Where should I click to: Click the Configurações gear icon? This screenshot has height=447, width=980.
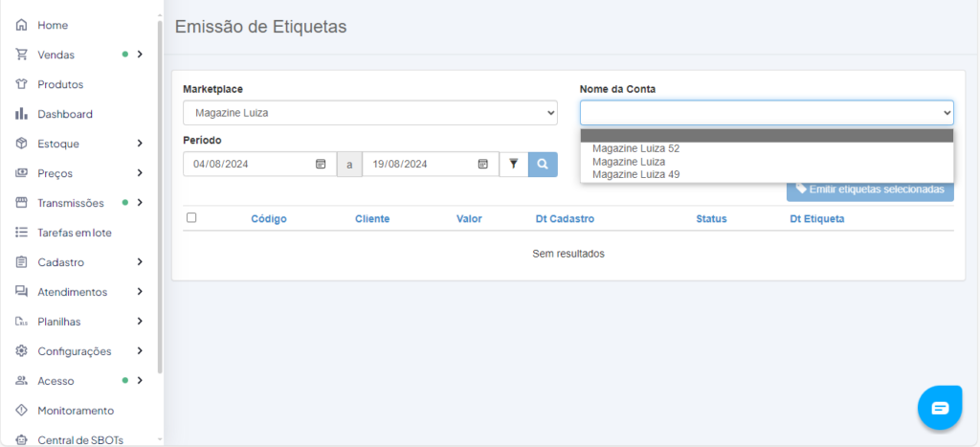(x=21, y=351)
